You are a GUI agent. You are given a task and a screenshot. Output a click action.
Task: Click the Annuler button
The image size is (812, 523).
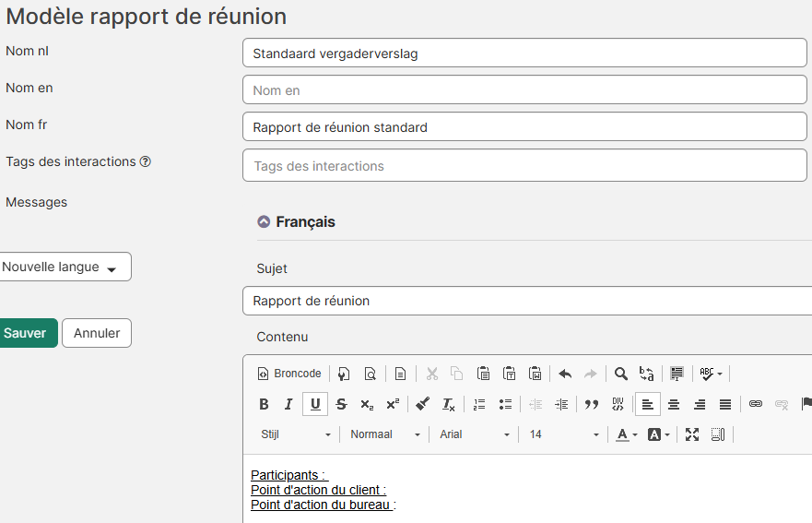click(x=97, y=333)
